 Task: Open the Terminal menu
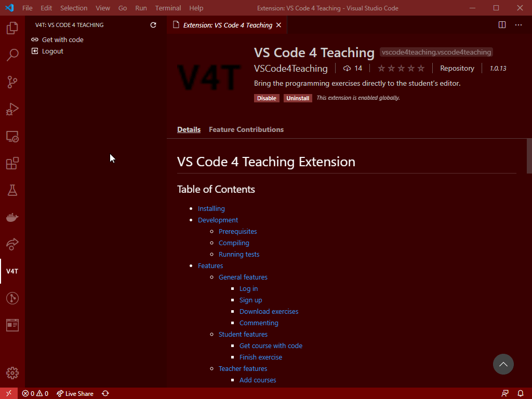point(168,8)
